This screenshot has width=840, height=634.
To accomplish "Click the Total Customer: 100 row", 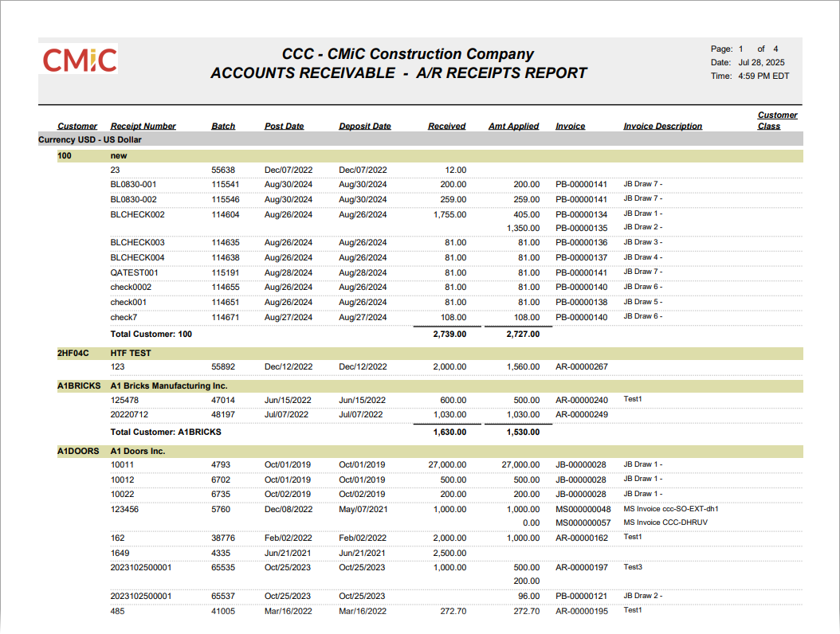I will (151, 334).
